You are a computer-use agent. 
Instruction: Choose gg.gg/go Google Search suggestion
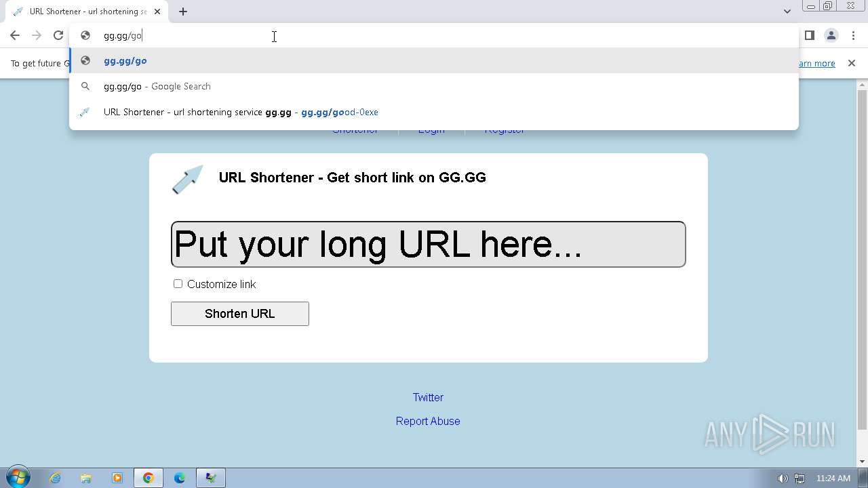pyautogui.click(x=434, y=86)
